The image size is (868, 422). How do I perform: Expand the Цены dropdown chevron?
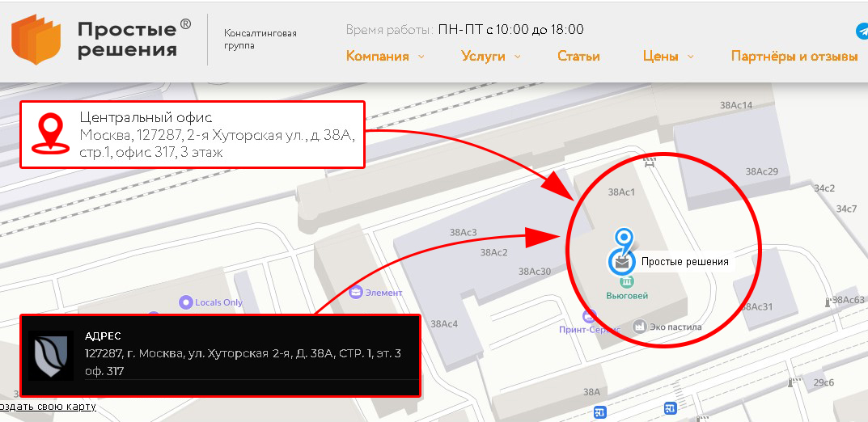690,57
